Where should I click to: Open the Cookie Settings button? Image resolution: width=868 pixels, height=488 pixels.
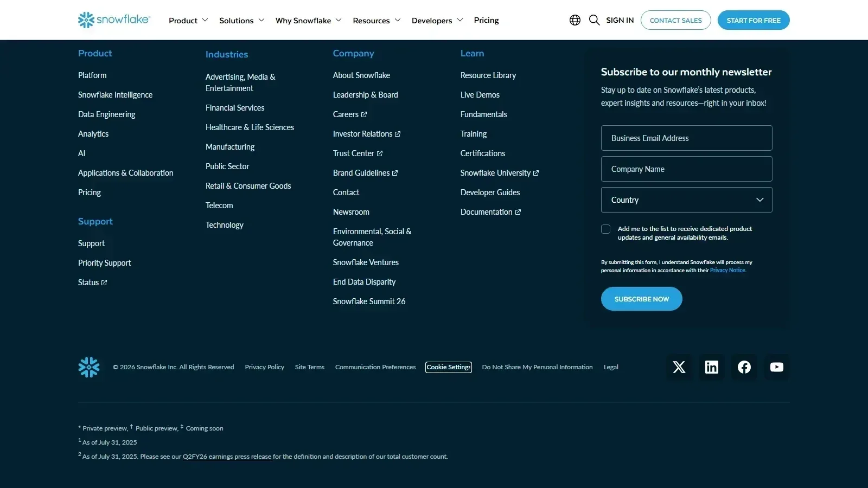click(449, 367)
